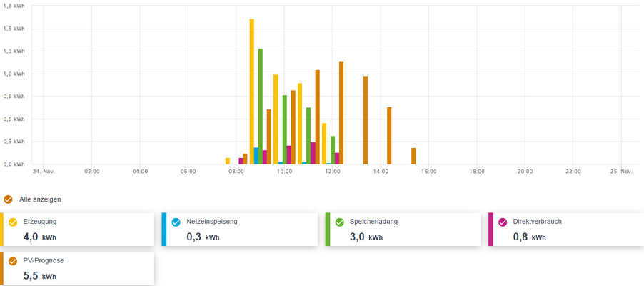The width and height of the screenshot is (644, 286).
Task: Select the Direktverbrauch 0,8 kWh value
Action: coord(530,237)
